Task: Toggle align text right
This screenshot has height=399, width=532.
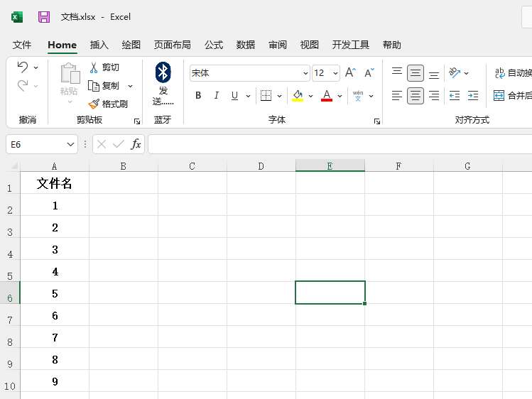Action: 434,96
